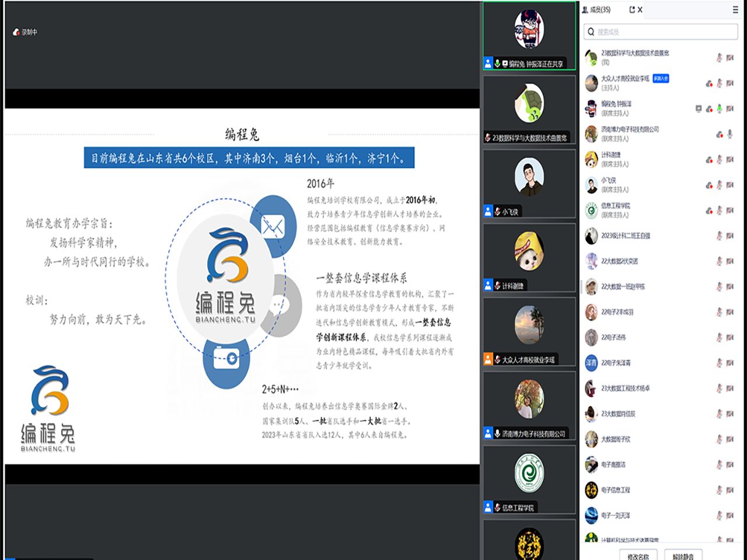Click cloud recording icon on 济南博力电子科技有限公司 row
Screen dimensions: 747x560
pyautogui.click(x=720, y=134)
